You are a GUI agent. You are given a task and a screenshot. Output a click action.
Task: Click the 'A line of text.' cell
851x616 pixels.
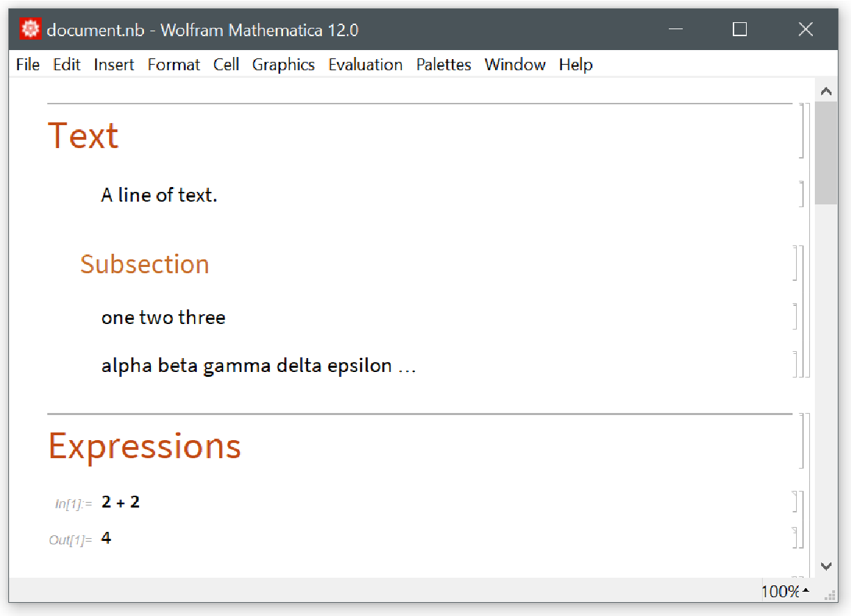coord(159,195)
